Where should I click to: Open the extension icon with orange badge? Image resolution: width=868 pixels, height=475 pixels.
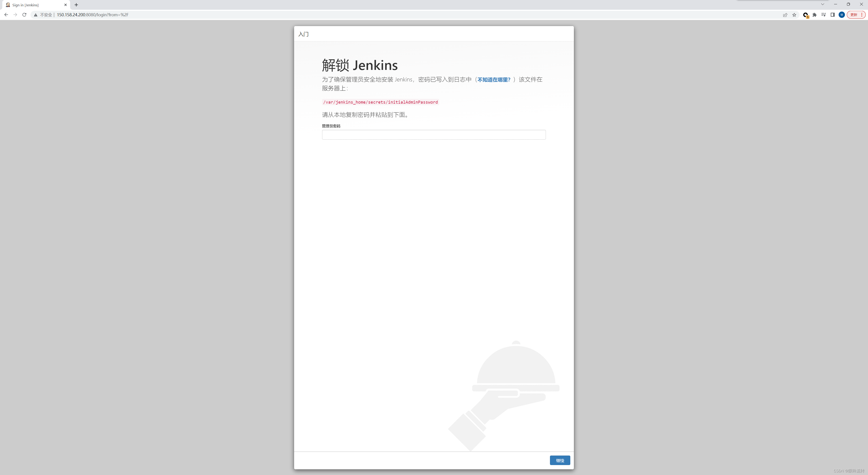click(806, 15)
